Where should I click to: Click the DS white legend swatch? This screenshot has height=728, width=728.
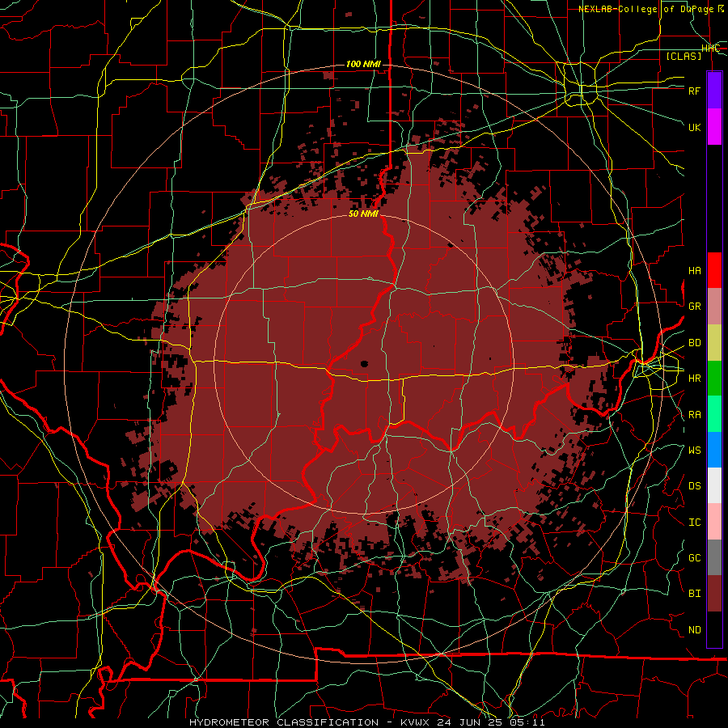[714, 485]
